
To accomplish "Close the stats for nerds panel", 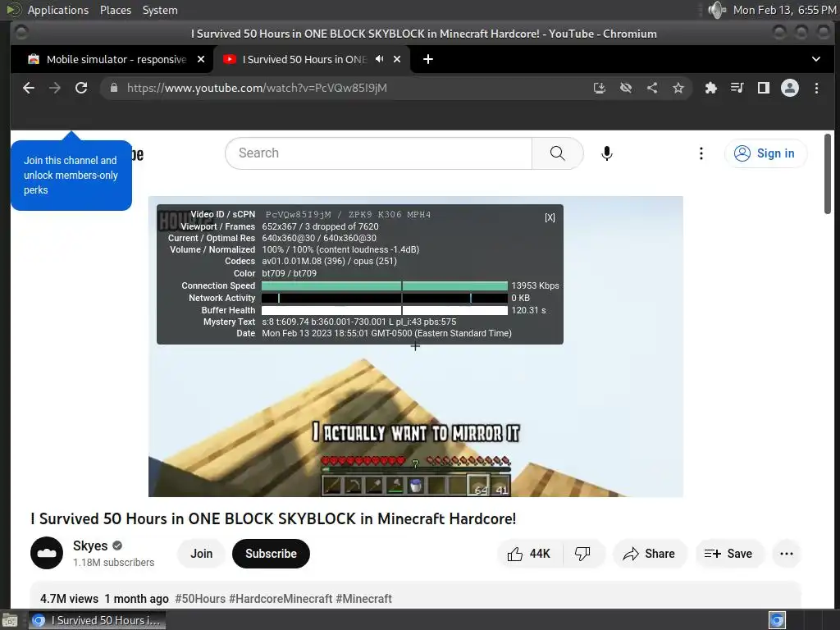I will tap(550, 217).
